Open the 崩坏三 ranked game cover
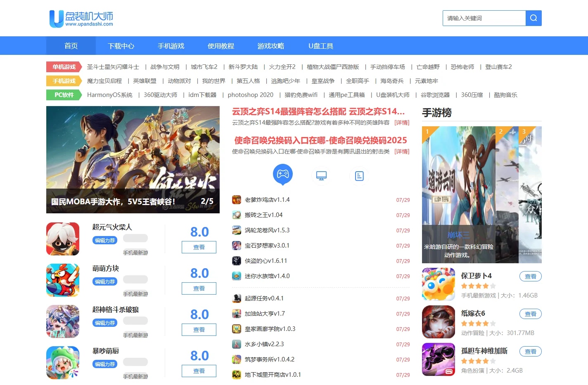Screen dimensions: 588x385 (458, 195)
